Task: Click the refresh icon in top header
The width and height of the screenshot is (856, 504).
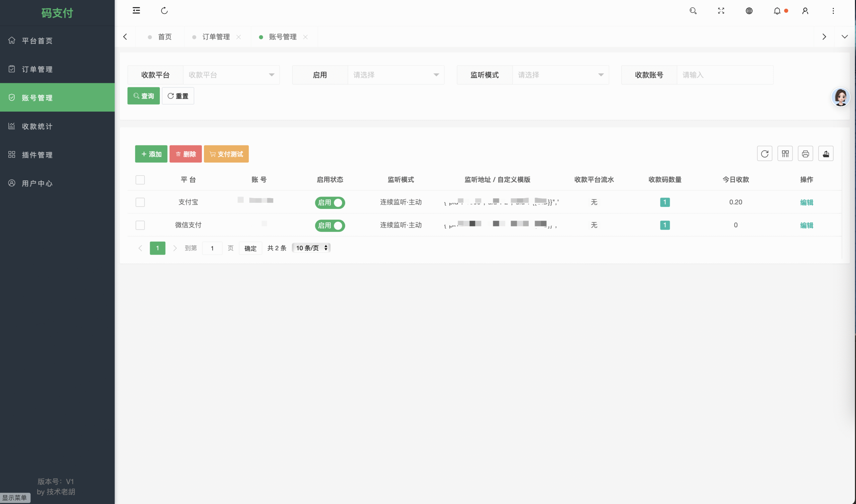Action: 165,11
